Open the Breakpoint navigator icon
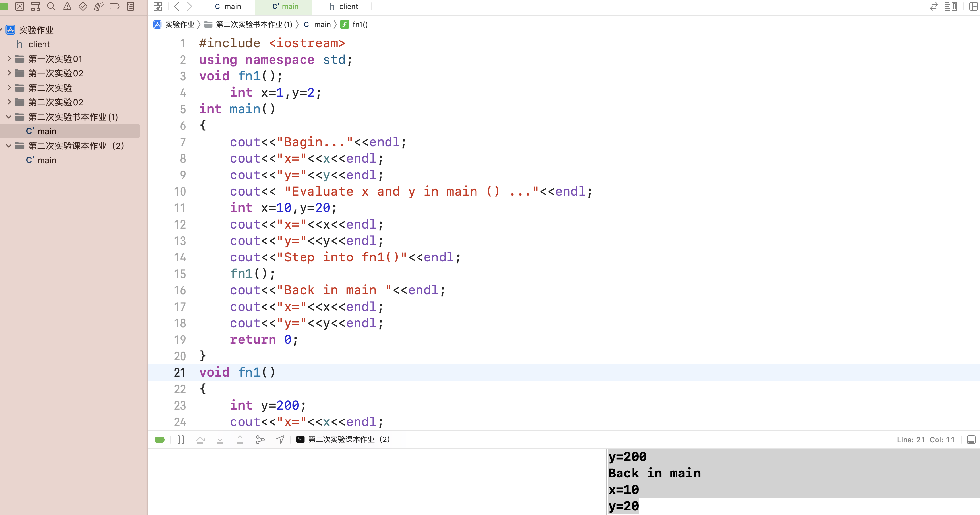980x515 pixels. [115, 7]
